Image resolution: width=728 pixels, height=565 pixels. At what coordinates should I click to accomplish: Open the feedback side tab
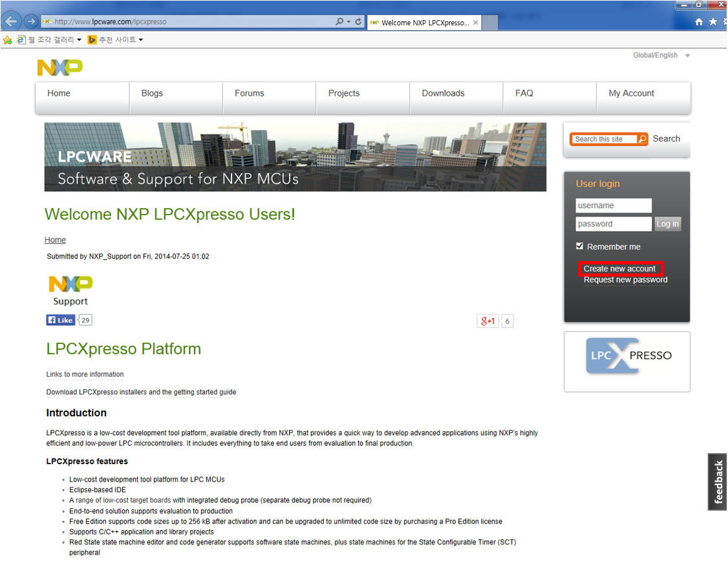point(717,482)
